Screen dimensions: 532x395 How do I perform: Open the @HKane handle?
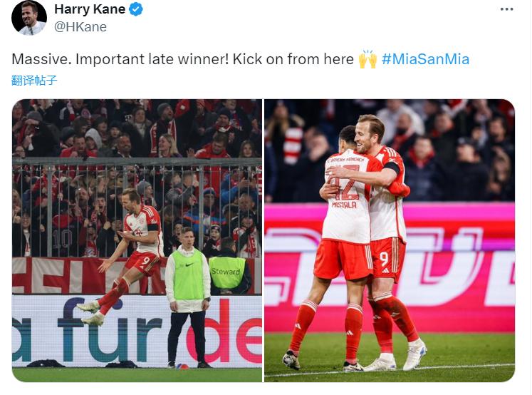[x=80, y=27]
